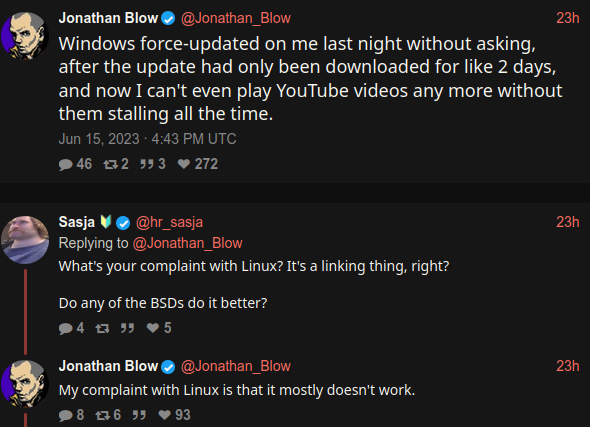Click the heart icon with 93 likes
This screenshot has width=590, height=427.
[x=164, y=415]
